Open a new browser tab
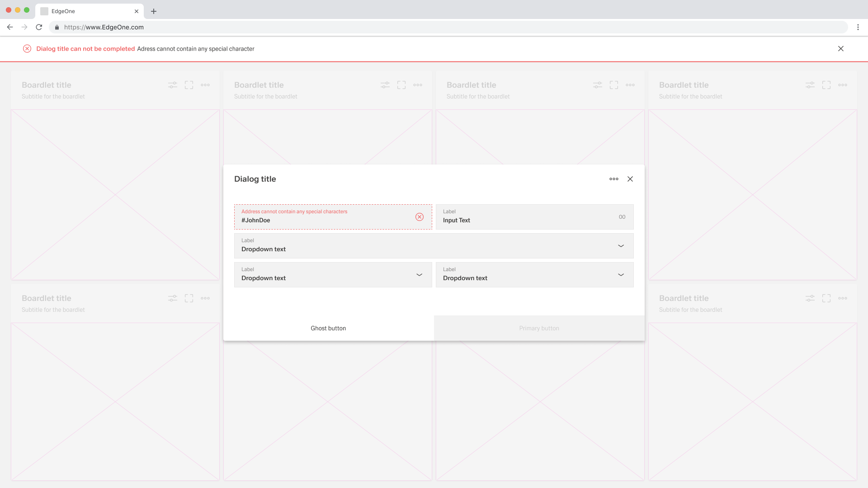Screen dimensions: 868x488 coord(154,11)
